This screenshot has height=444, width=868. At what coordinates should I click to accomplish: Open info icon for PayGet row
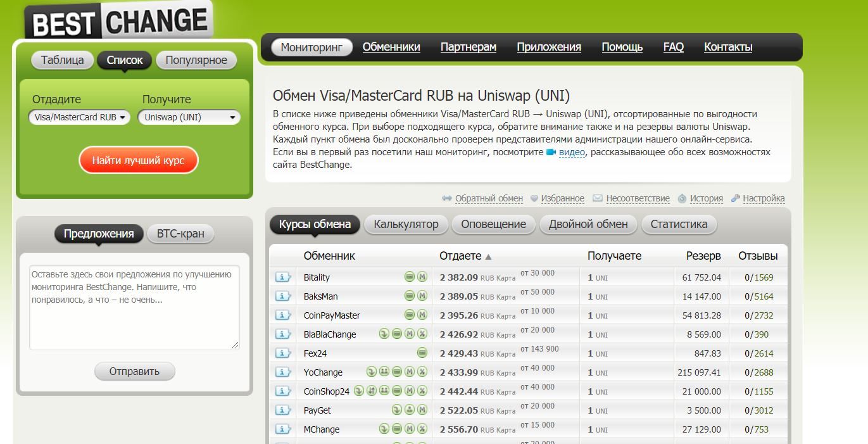point(282,410)
